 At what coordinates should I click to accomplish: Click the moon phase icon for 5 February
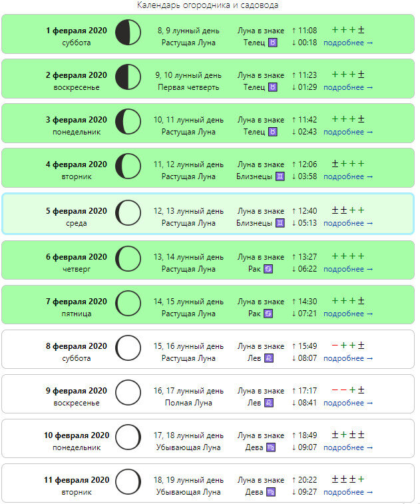[128, 213]
